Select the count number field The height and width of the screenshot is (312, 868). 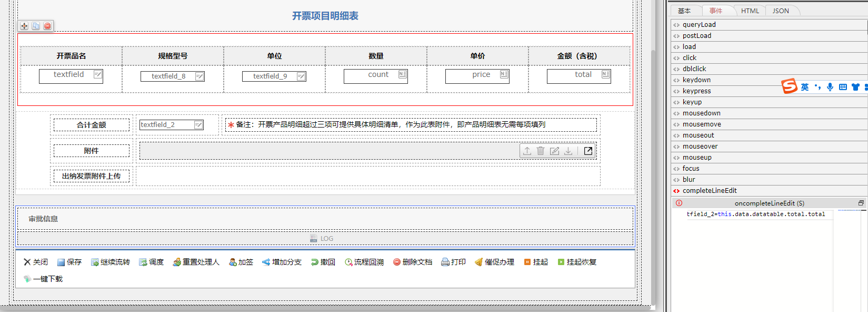[376, 76]
